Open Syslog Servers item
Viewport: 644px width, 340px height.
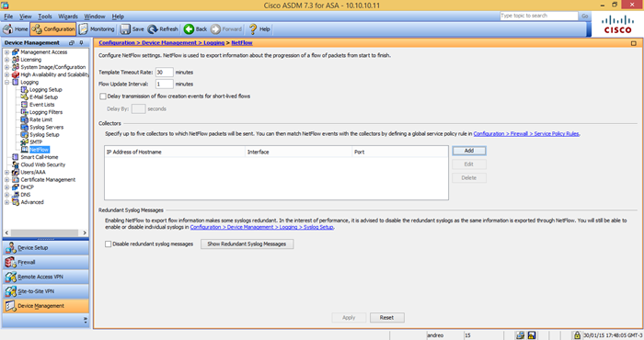coord(46,127)
